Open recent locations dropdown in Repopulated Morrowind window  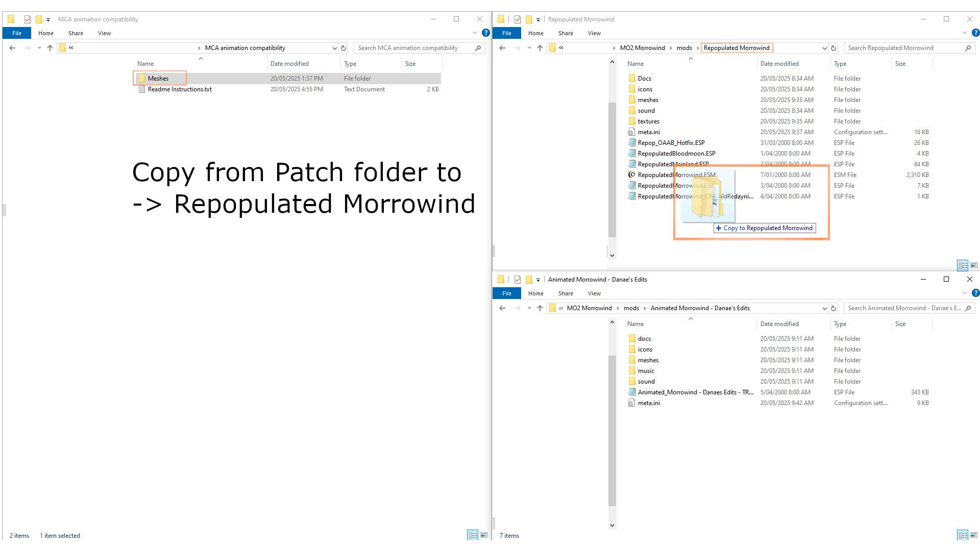click(x=529, y=48)
